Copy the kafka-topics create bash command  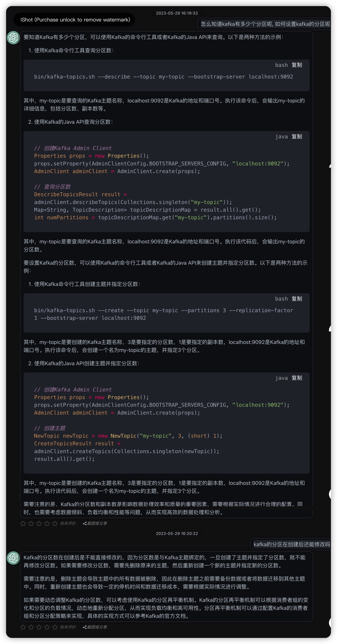click(x=296, y=299)
